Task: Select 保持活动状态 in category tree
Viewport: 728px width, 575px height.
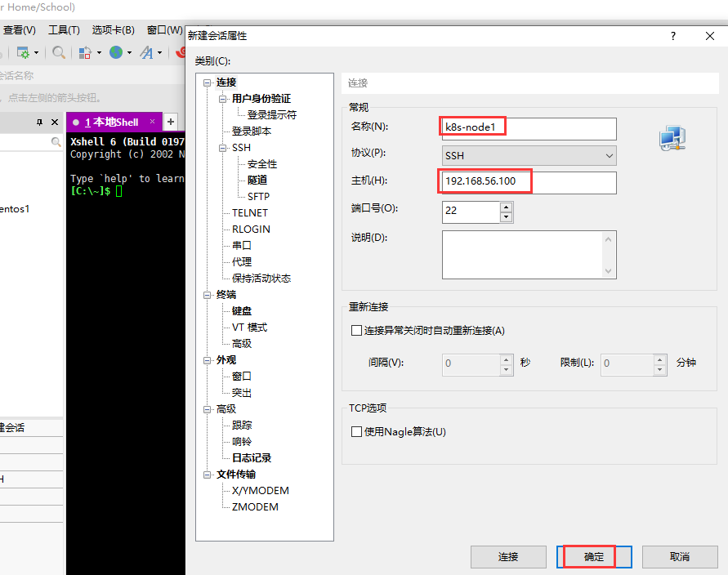Action: [x=261, y=279]
